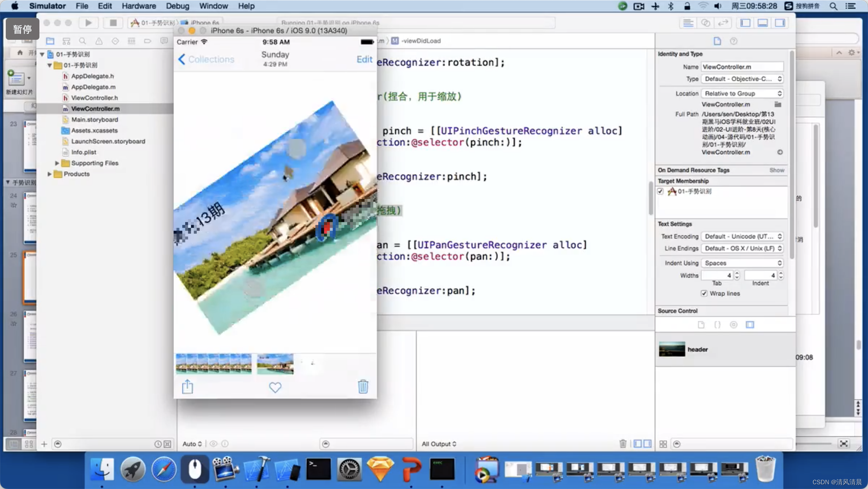Click the Xcode Stop button
The height and width of the screenshot is (489, 868).
pyautogui.click(x=113, y=23)
